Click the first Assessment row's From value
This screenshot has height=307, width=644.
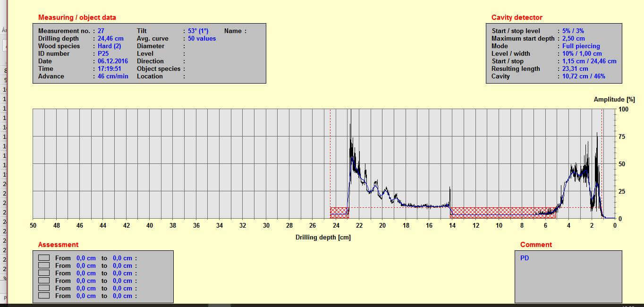point(85,258)
